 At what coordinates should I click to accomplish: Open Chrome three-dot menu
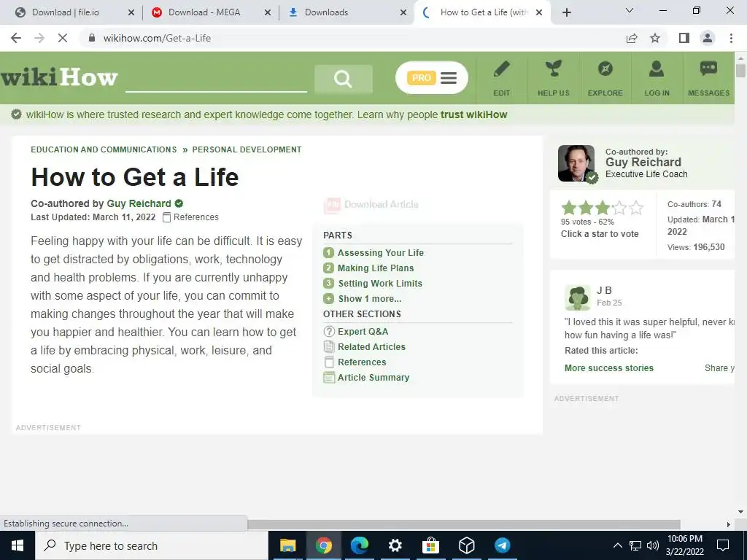click(731, 38)
